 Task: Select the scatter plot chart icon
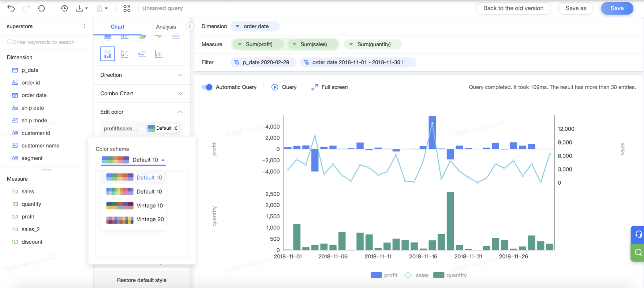pyautogui.click(x=125, y=54)
